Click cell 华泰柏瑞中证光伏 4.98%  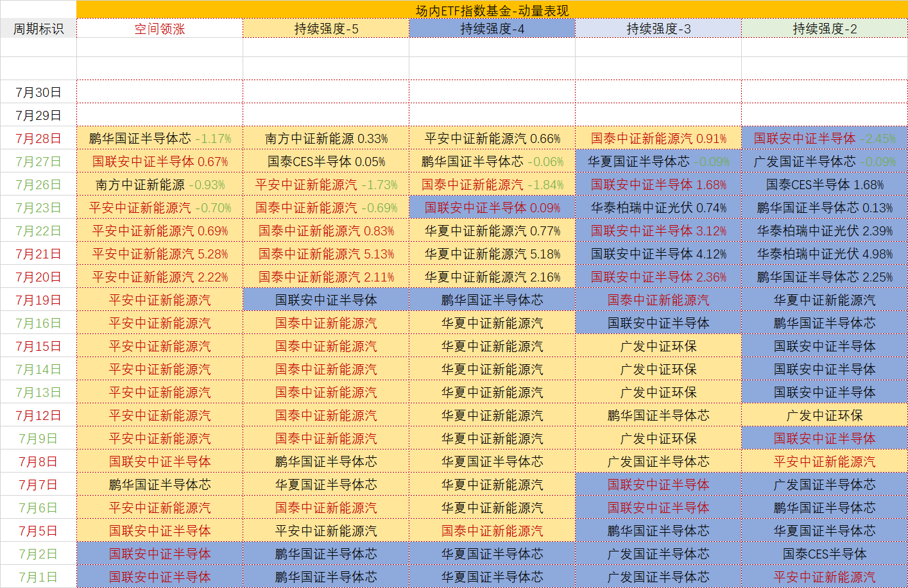coord(825,254)
